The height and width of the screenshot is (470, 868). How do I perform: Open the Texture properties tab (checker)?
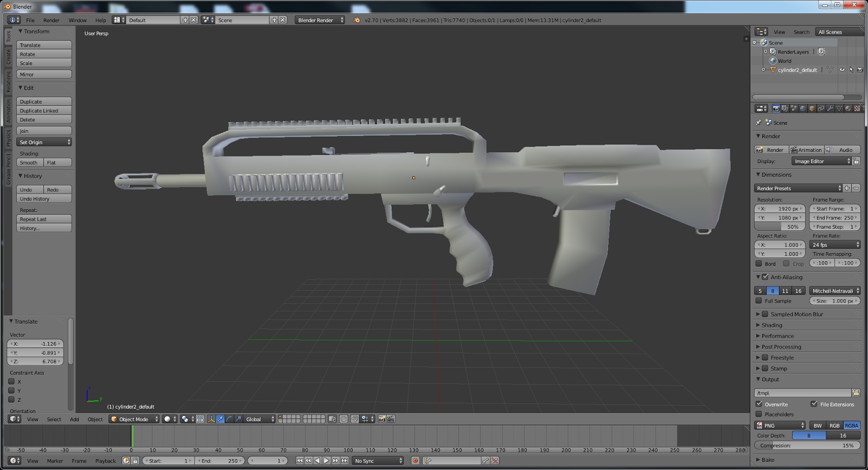pyautogui.click(x=857, y=108)
